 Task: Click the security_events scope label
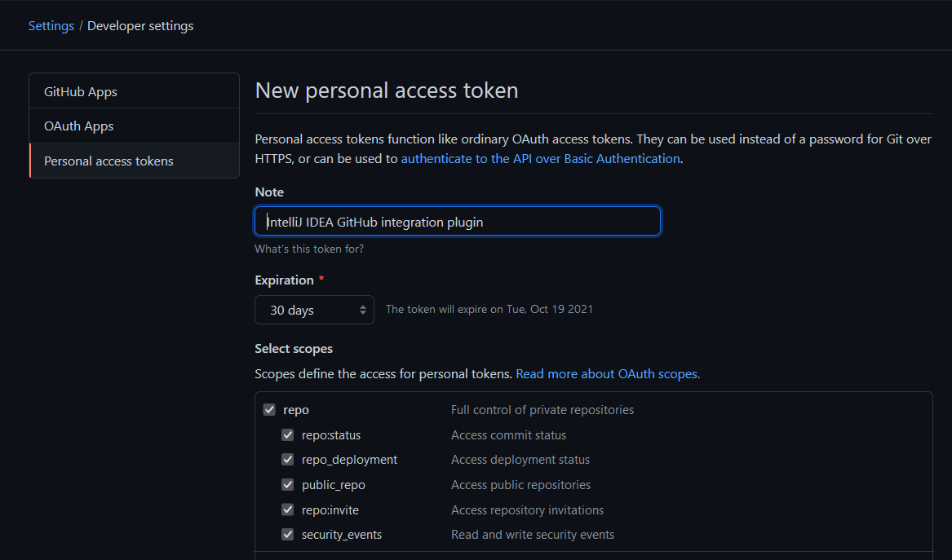pyautogui.click(x=341, y=535)
